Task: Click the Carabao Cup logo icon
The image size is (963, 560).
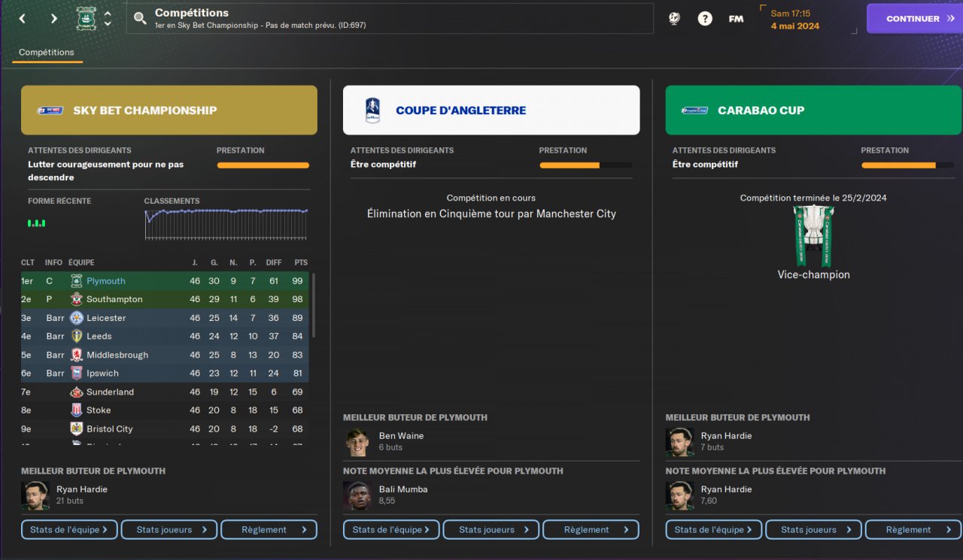Action: [694, 110]
